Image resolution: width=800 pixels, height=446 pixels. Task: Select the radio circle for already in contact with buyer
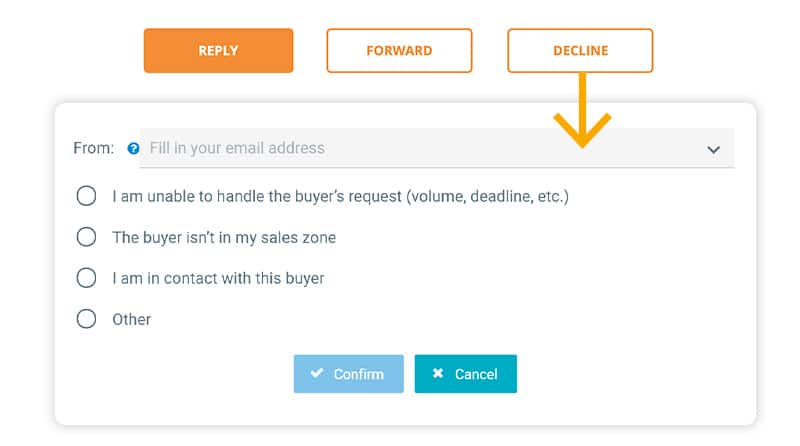coord(86,278)
